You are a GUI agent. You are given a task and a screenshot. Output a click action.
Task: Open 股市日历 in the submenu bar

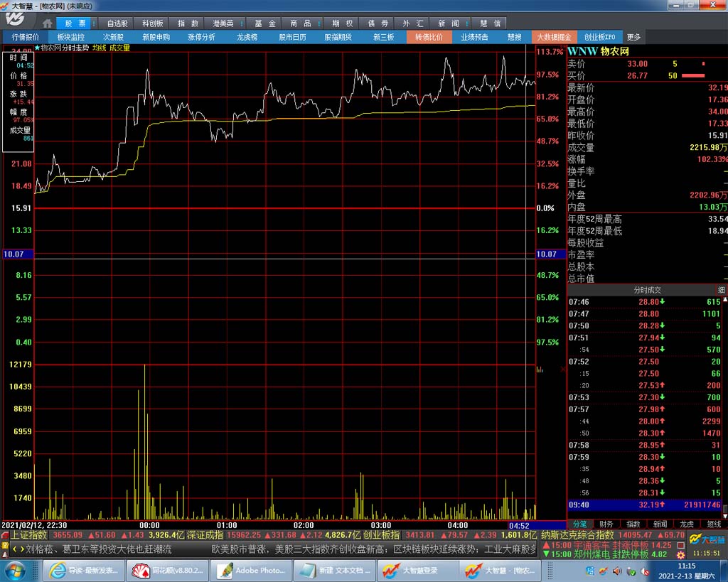click(x=292, y=37)
